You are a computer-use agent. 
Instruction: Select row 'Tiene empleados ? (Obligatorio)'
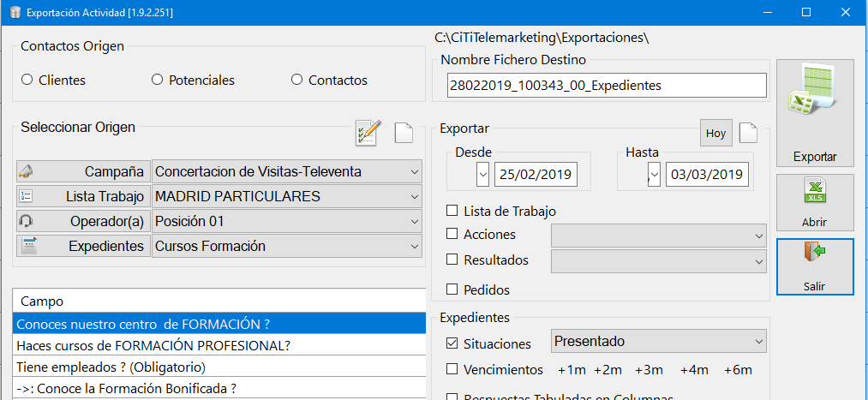[x=219, y=367]
